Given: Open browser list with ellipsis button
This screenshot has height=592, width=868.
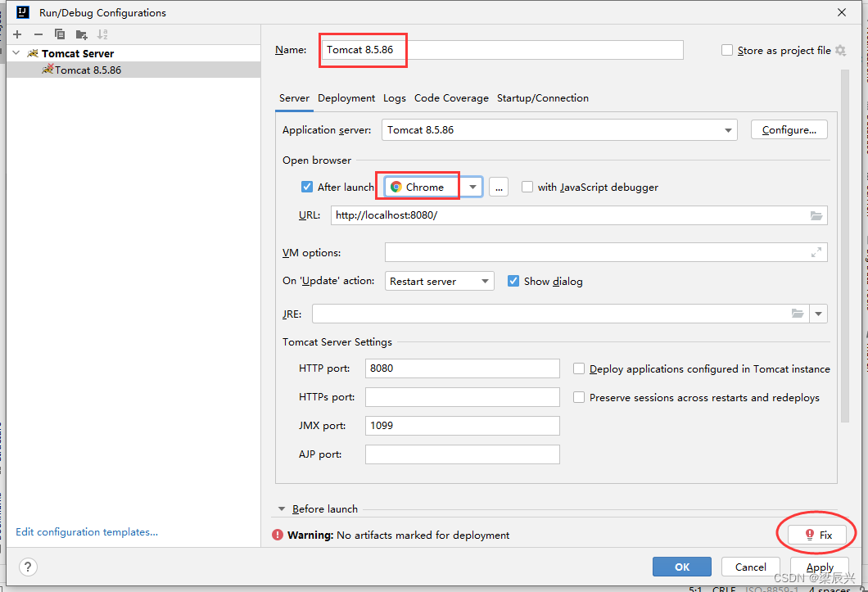Looking at the screenshot, I should click(x=498, y=188).
